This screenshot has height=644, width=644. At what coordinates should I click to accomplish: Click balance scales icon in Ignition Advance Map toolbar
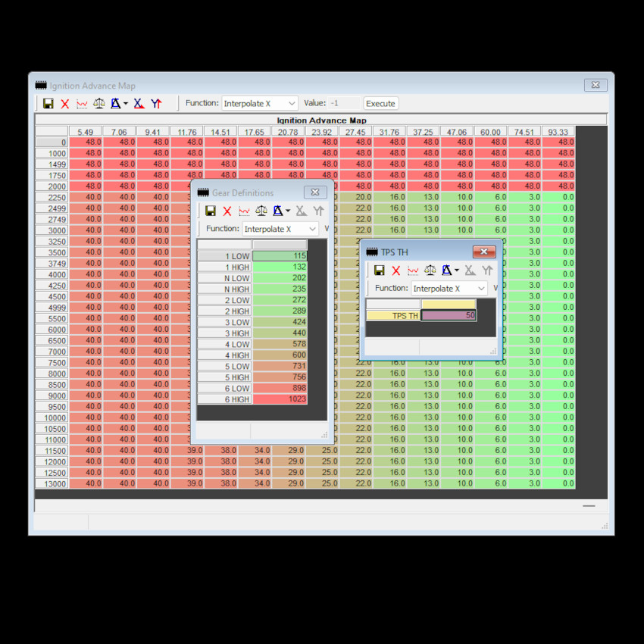pyautogui.click(x=98, y=104)
